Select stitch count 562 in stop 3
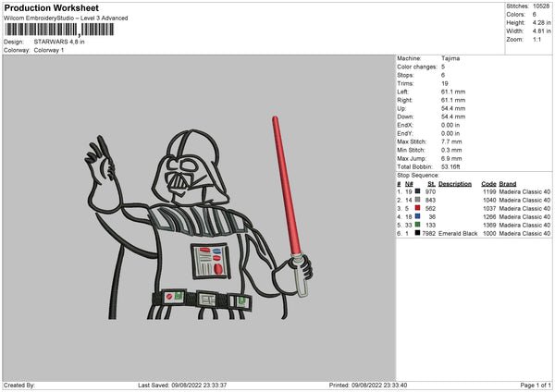This screenshot has width=555, height=392. [430, 208]
